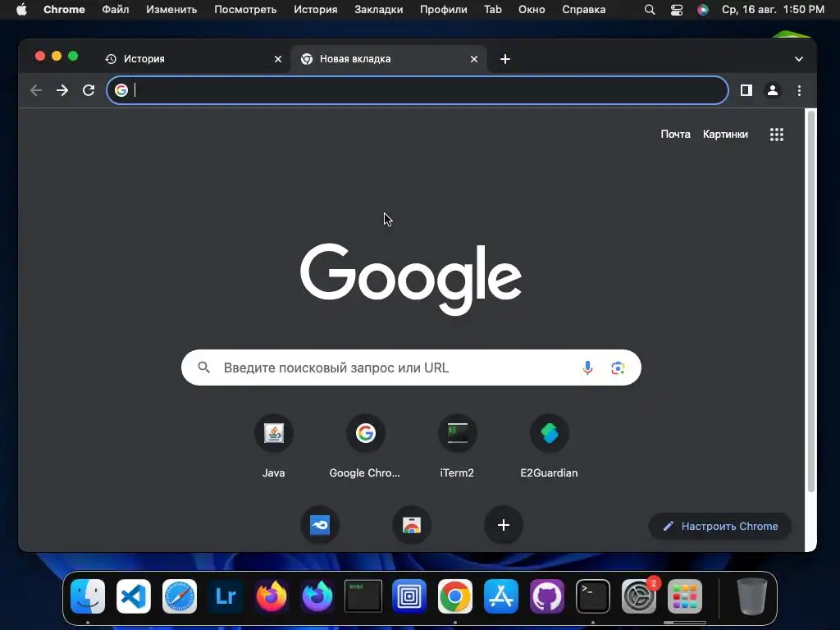
Task: Open Siri in the menu bar
Action: [703, 10]
